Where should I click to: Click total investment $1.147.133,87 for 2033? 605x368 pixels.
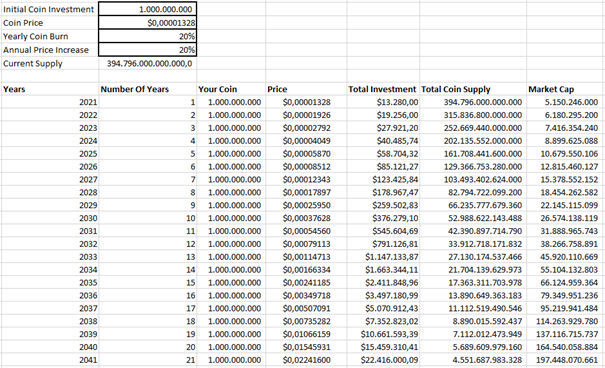pos(383,257)
